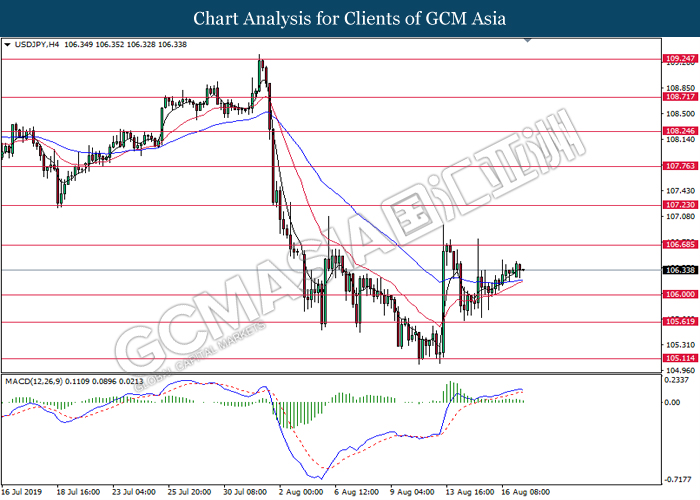Click the current price label 106.338

pos(680,270)
